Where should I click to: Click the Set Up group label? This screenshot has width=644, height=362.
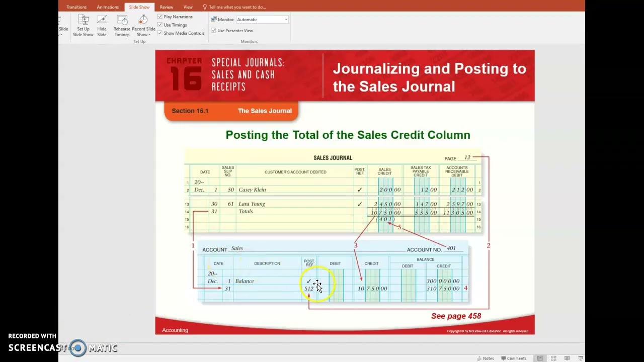(x=139, y=42)
